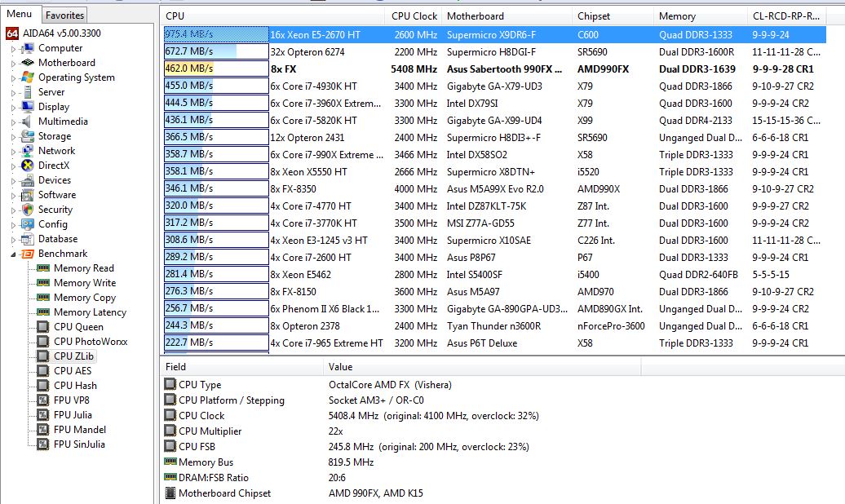Click the FPU Julia benchmark icon
The height and width of the screenshot is (504, 845).
click(43, 415)
